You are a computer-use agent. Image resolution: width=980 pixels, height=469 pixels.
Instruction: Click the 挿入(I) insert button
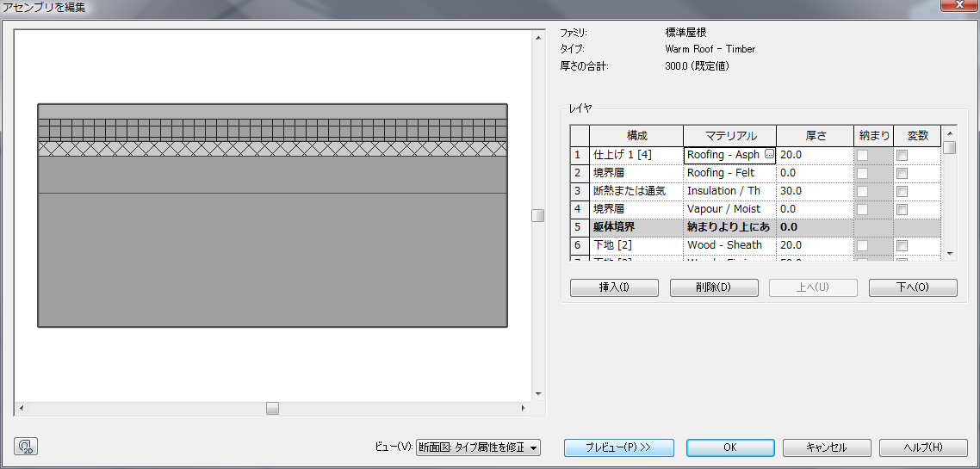coord(614,287)
